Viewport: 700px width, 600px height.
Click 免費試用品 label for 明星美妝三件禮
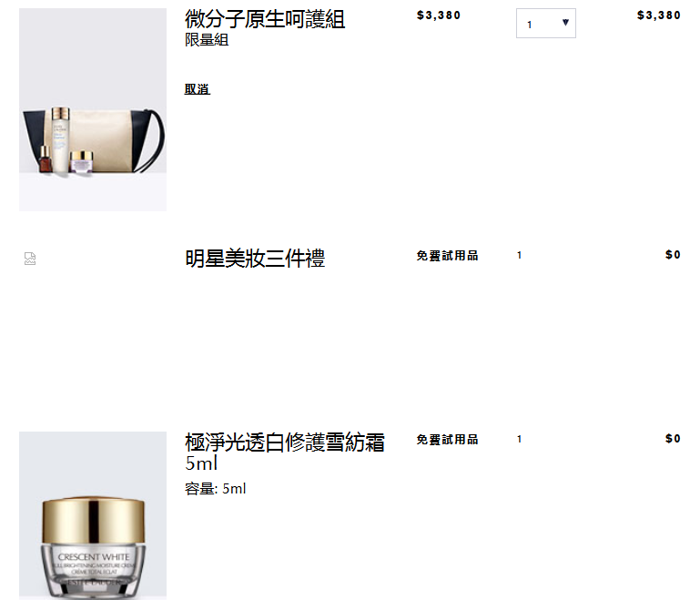[447, 255]
